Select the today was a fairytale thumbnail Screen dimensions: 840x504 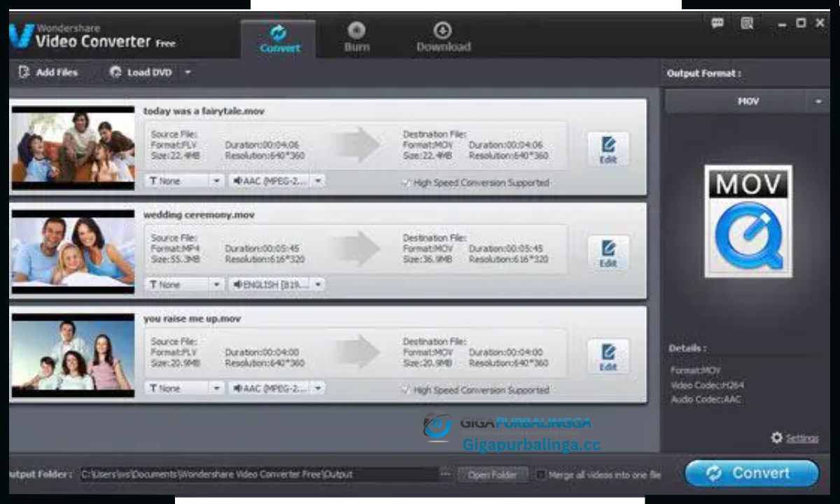(73, 148)
